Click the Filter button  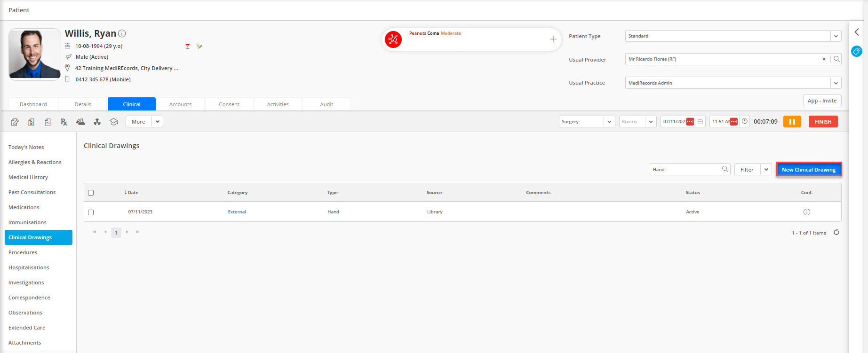point(747,170)
